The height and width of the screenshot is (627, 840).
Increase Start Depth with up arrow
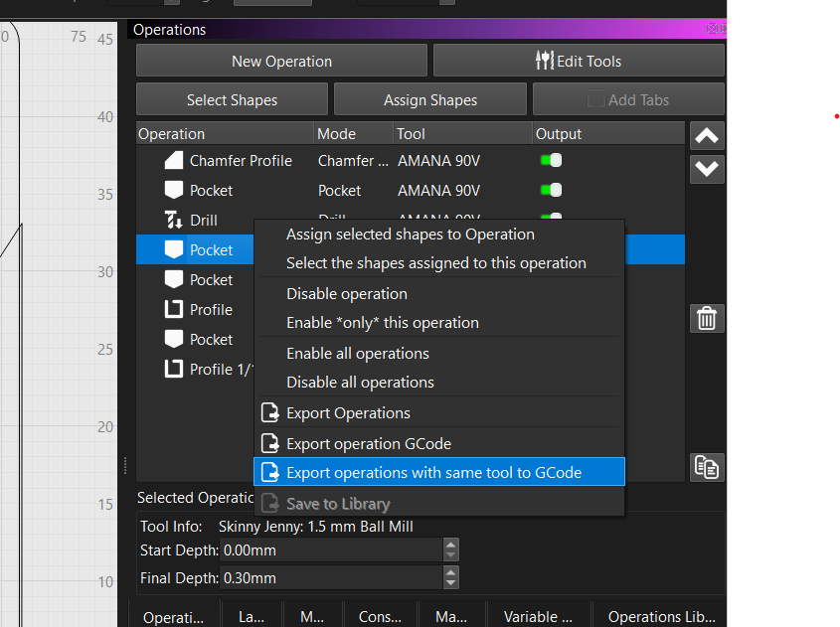451,544
